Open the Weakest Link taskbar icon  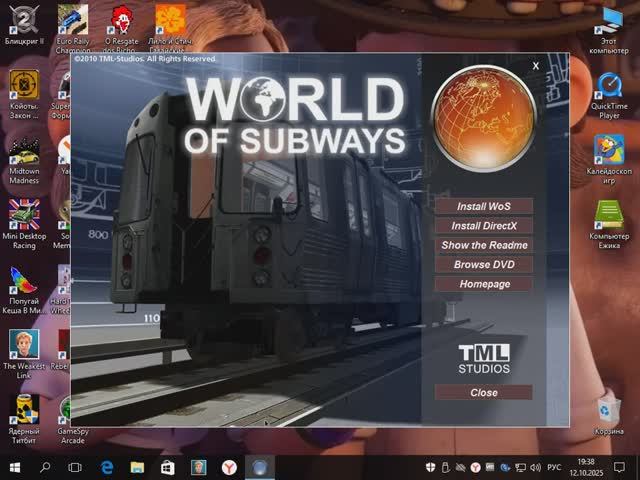[198, 468]
